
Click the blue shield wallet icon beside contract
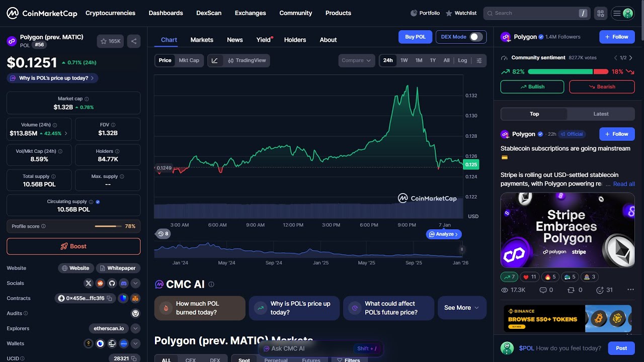pyautogui.click(x=123, y=298)
